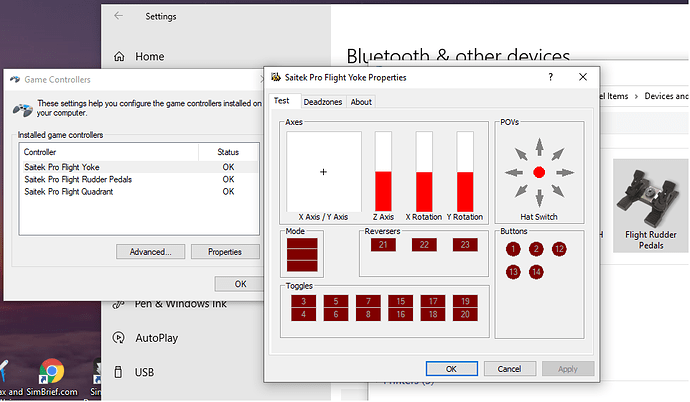
Task: Click toggle indicator 3
Action: (304, 300)
